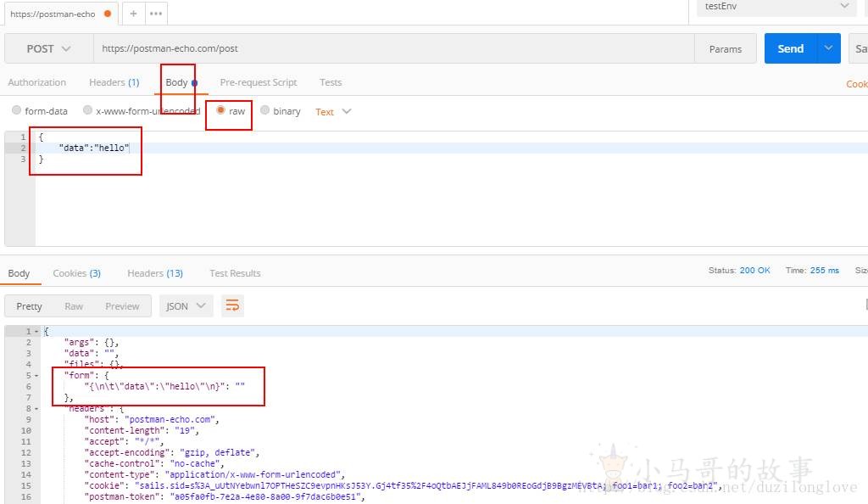This screenshot has height=504, width=868.
Task: Open the Params editor
Action: point(726,48)
